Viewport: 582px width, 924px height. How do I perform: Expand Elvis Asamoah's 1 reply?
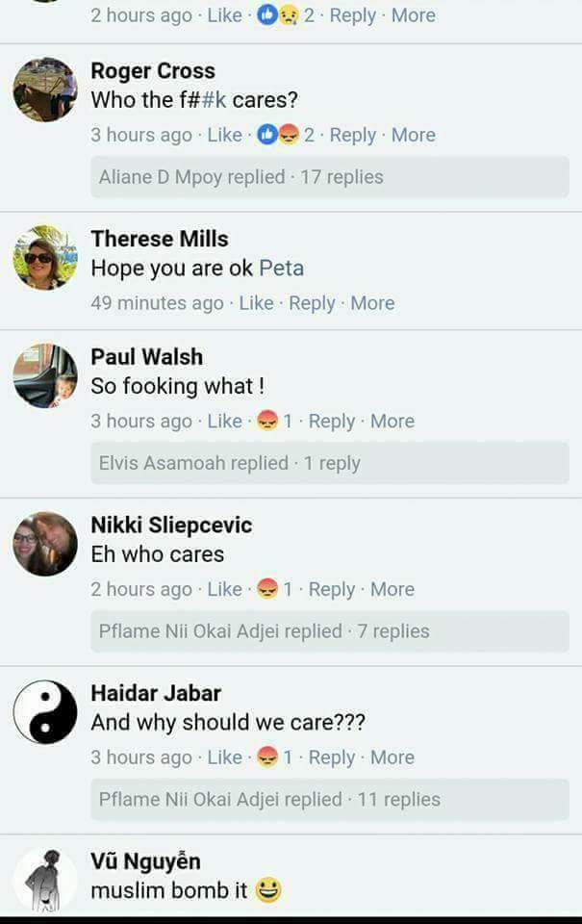pos(330,463)
